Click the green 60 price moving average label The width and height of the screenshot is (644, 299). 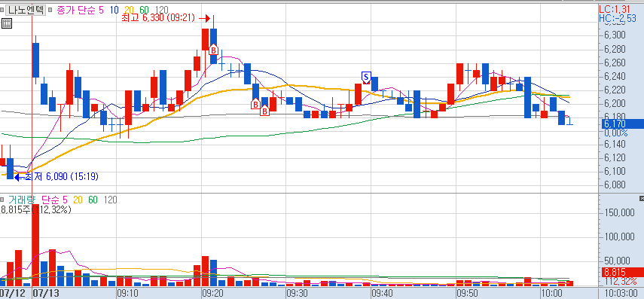tap(145, 11)
